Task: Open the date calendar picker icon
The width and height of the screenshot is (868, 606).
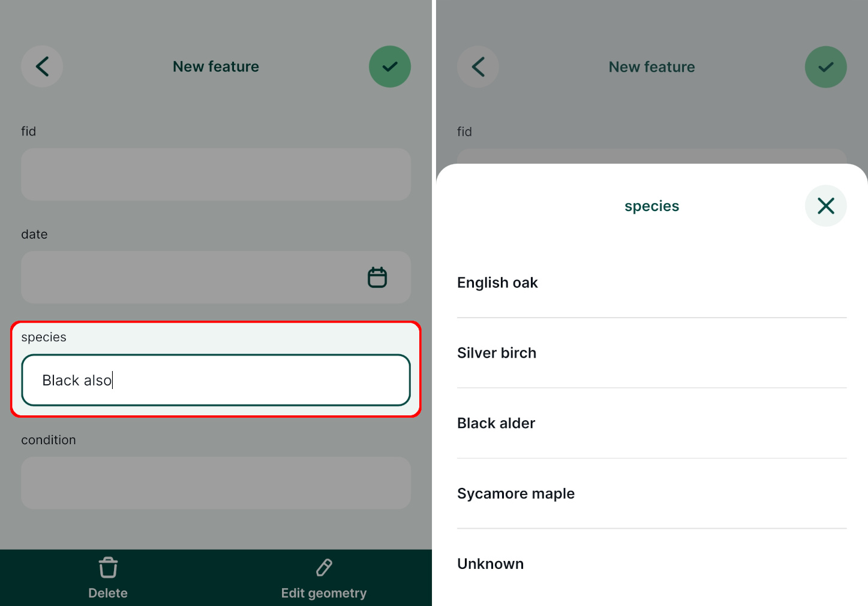Action: click(377, 277)
